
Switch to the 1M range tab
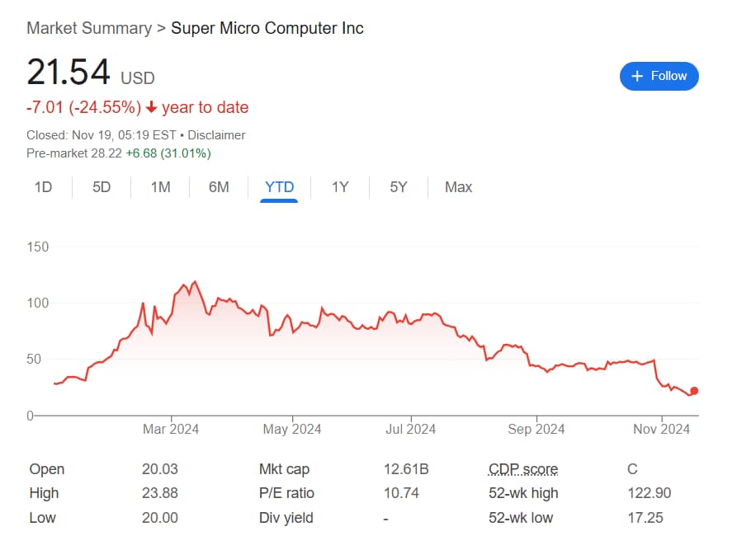[x=161, y=187]
